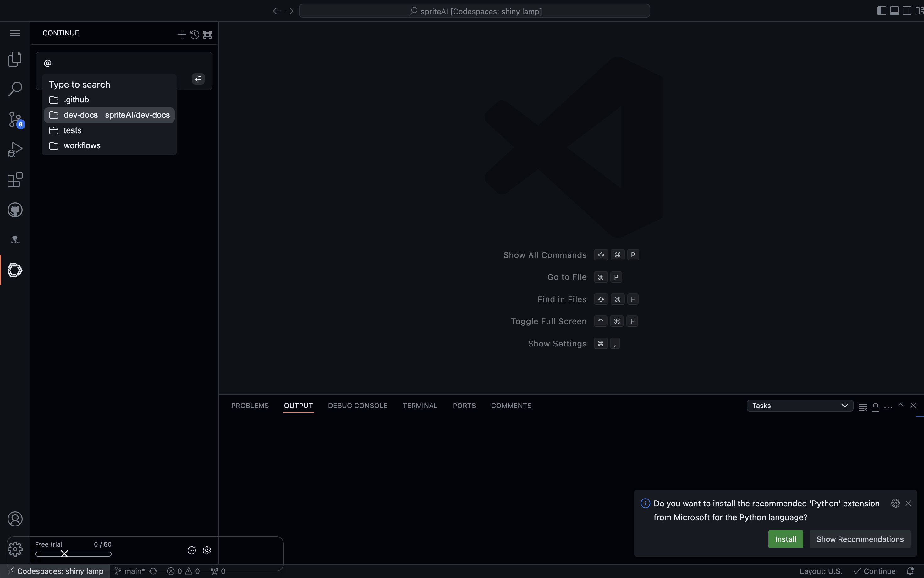This screenshot has width=924, height=578.
Task: Open Continue session history
Action: pyautogui.click(x=195, y=35)
